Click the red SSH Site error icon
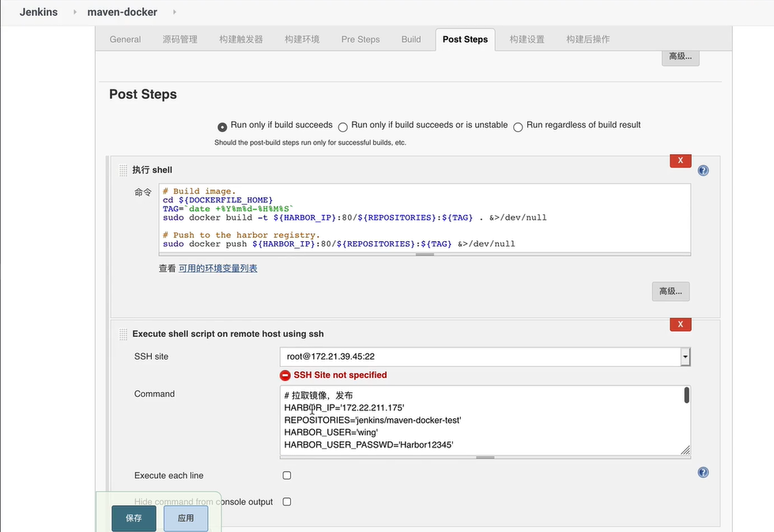774x532 pixels. 285,375
